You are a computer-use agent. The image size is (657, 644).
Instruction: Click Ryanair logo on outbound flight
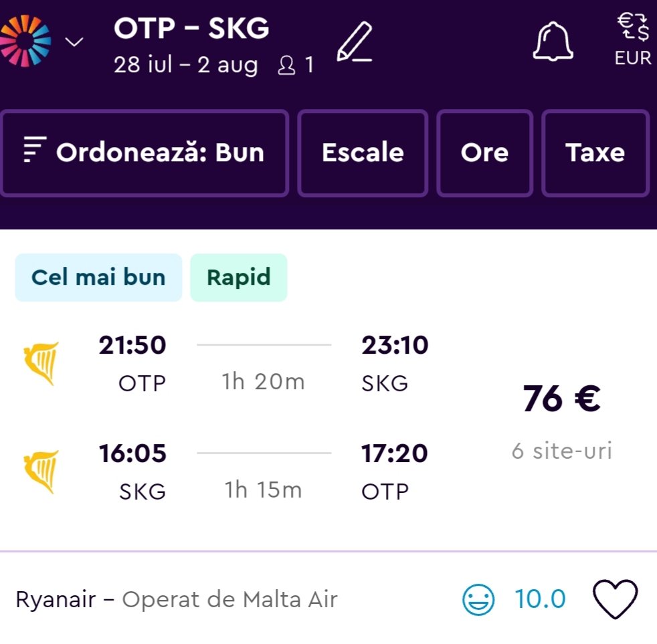pos(41,364)
